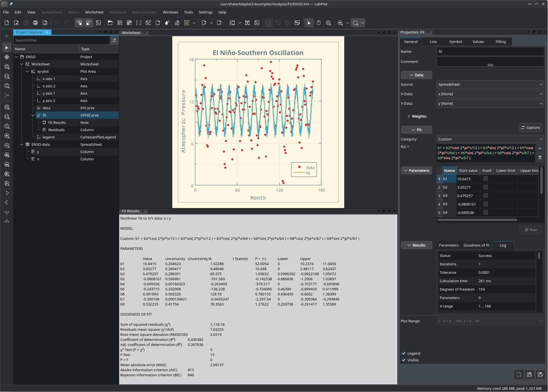The width and height of the screenshot is (548, 392).
Task: Switch to the Goodness of fit tab
Action: click(476, 245)
